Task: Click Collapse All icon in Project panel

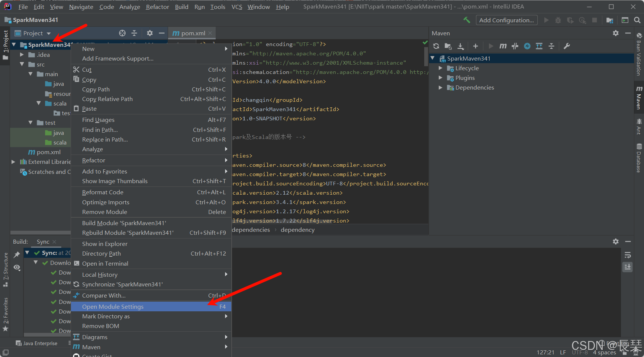Action: pos(134,33)
